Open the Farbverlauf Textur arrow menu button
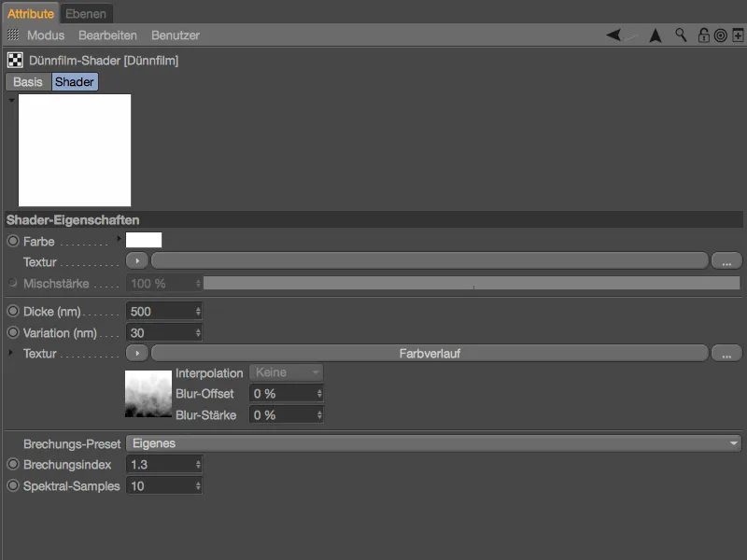Screen dimensions: 747x560 pos(137,354)
